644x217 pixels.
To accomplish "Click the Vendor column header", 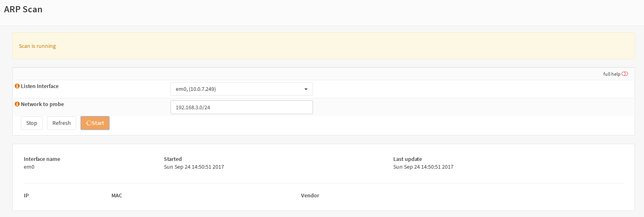I will 310,195.
